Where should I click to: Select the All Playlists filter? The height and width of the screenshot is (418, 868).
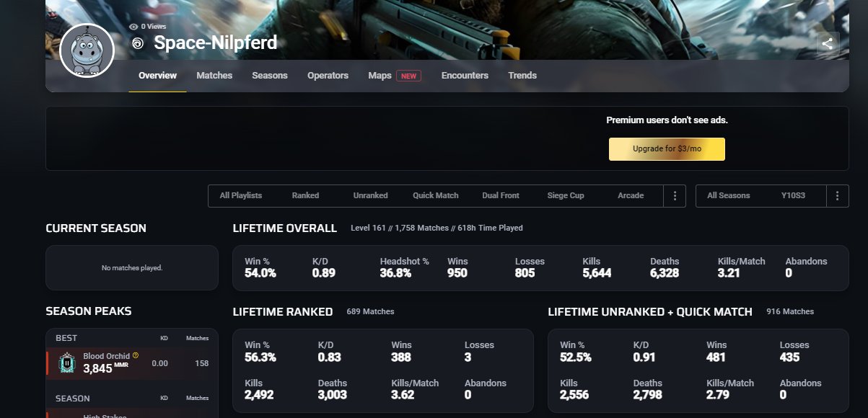[x=241, y=196]
